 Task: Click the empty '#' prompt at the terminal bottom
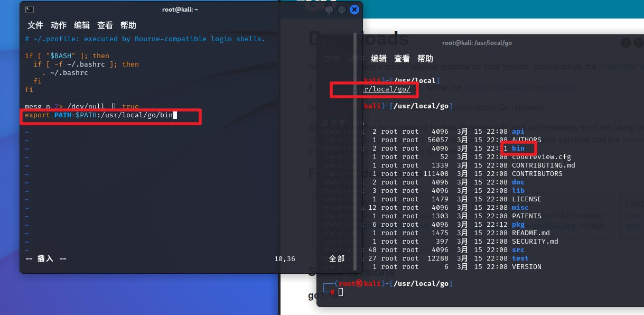332,292
